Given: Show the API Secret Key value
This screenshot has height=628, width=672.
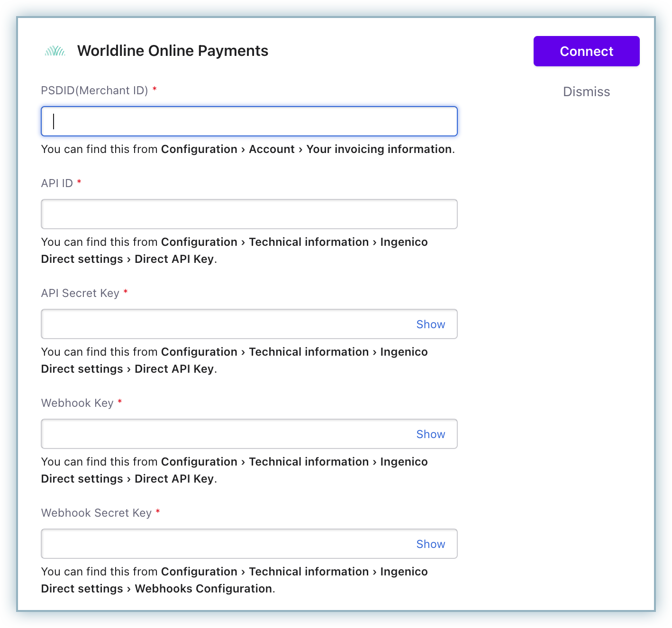Looking at the screenshot, I should pyautogui.click(x=430, y=324).
